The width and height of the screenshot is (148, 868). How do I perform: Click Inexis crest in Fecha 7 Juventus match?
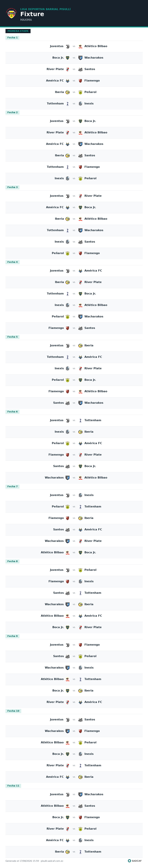(x=80, y=495)
